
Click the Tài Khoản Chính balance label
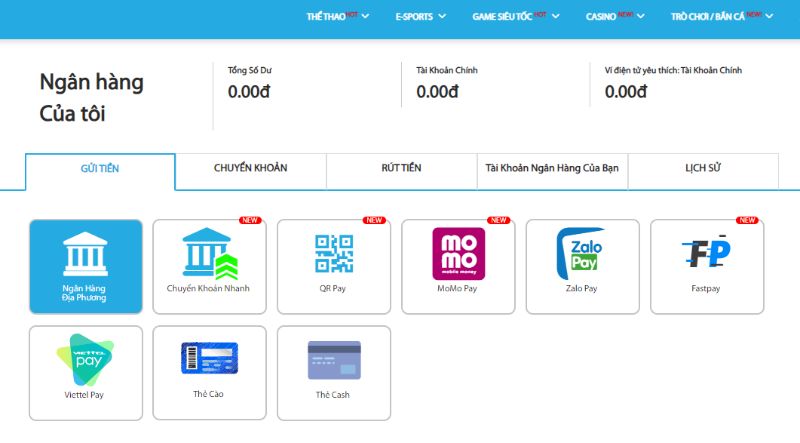point(447,70)
